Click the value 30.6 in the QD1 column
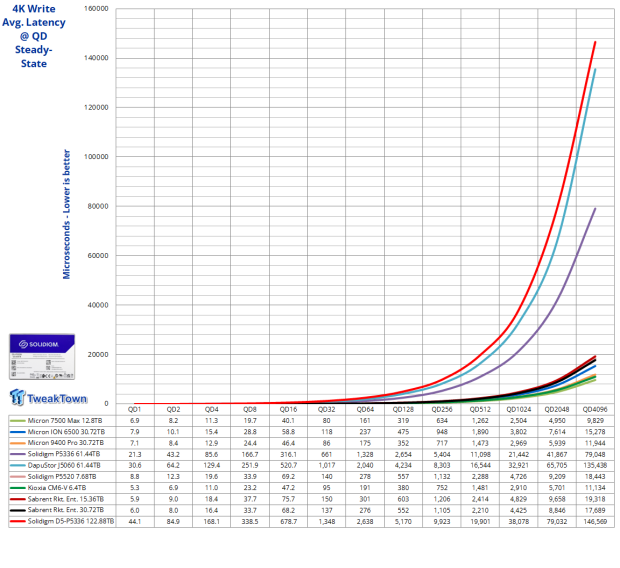The width and height of the screenshot is (620, 568). coord(134,465)
